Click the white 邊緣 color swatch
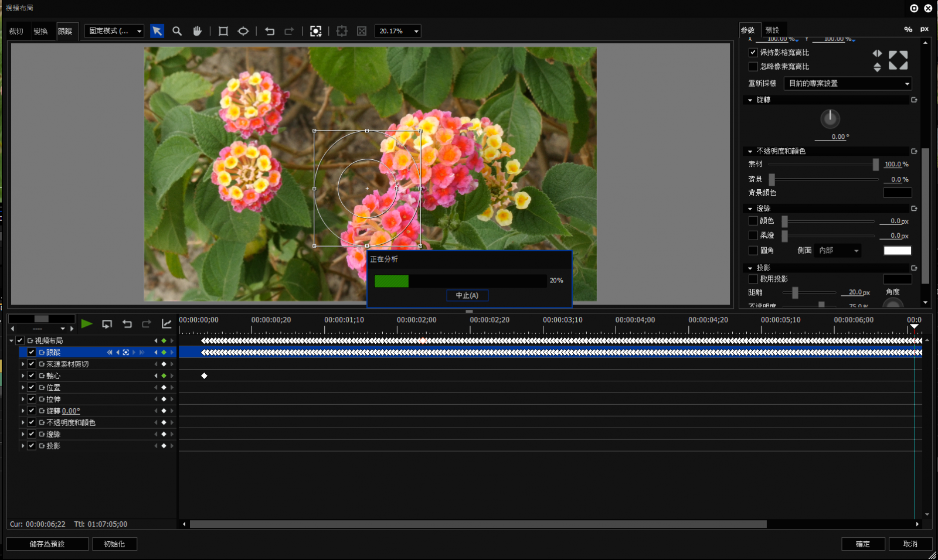The height and width of the screenshot is (560, 938). click(897, 251)
